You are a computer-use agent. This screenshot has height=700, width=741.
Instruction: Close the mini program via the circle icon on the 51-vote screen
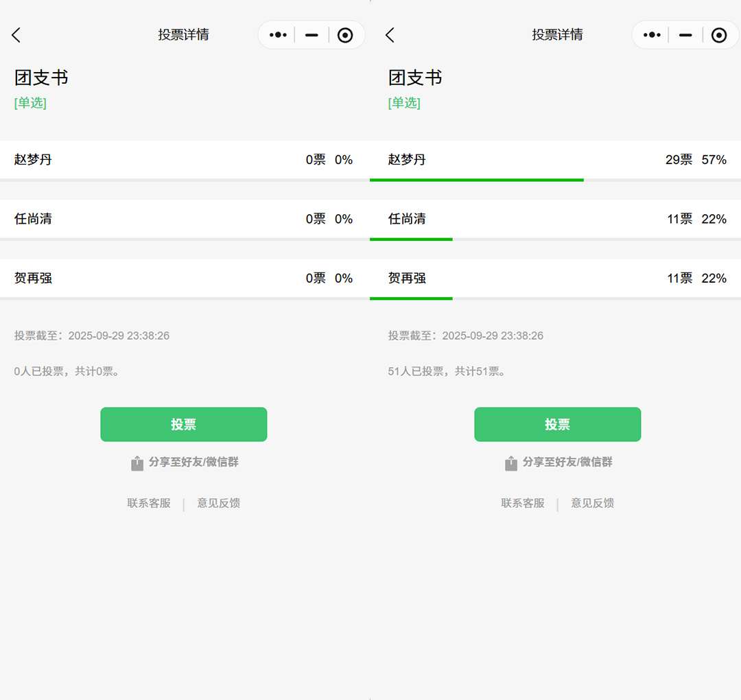(719, 35)
